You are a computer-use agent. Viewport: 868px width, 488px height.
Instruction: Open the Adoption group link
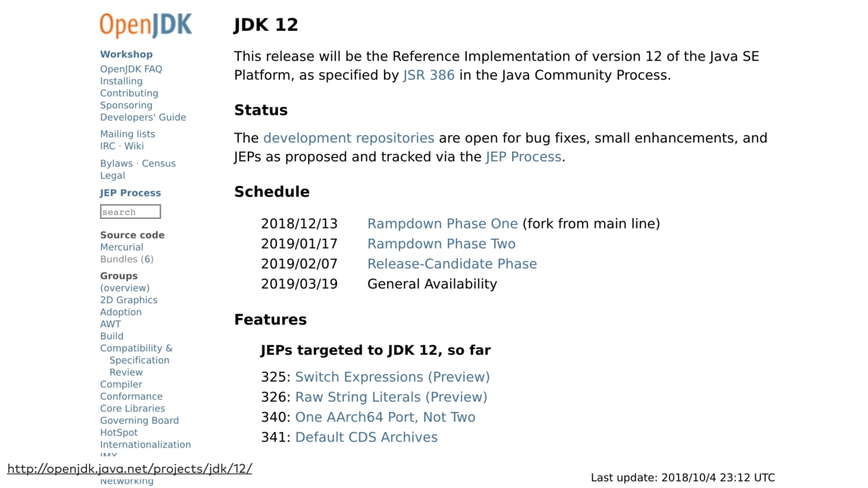(x=120, y=312)
